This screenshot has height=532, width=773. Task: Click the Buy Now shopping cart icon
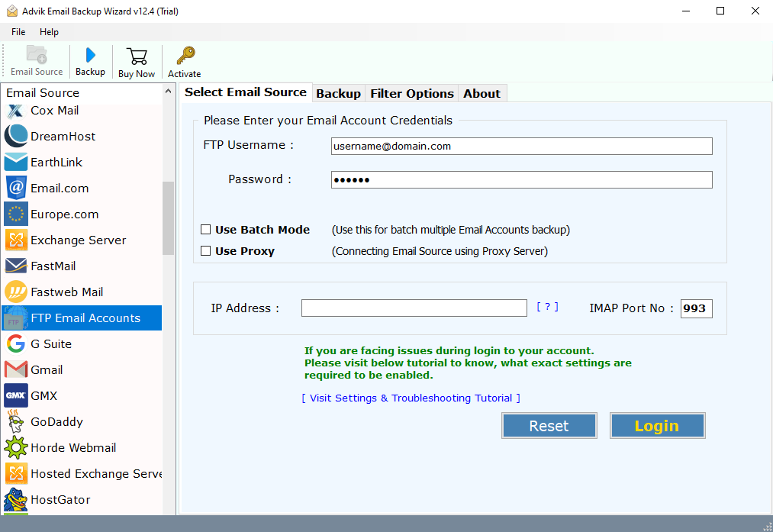pos(137,56)
